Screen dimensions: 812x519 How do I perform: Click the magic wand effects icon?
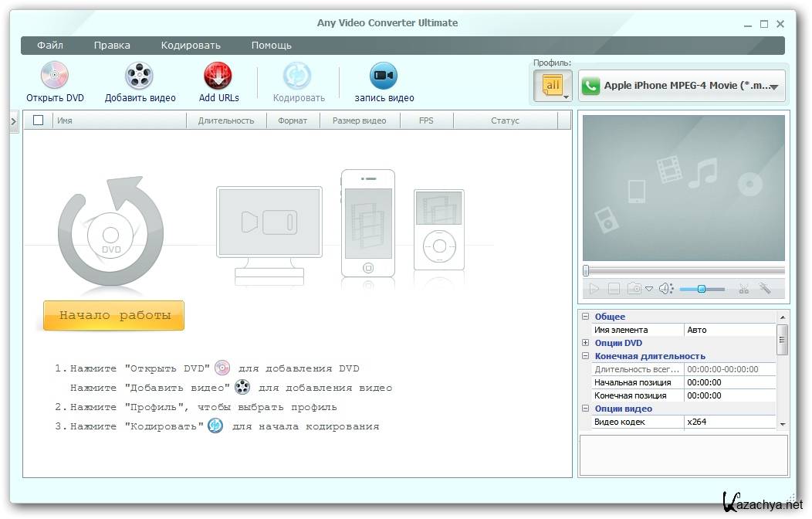[765, 288]
